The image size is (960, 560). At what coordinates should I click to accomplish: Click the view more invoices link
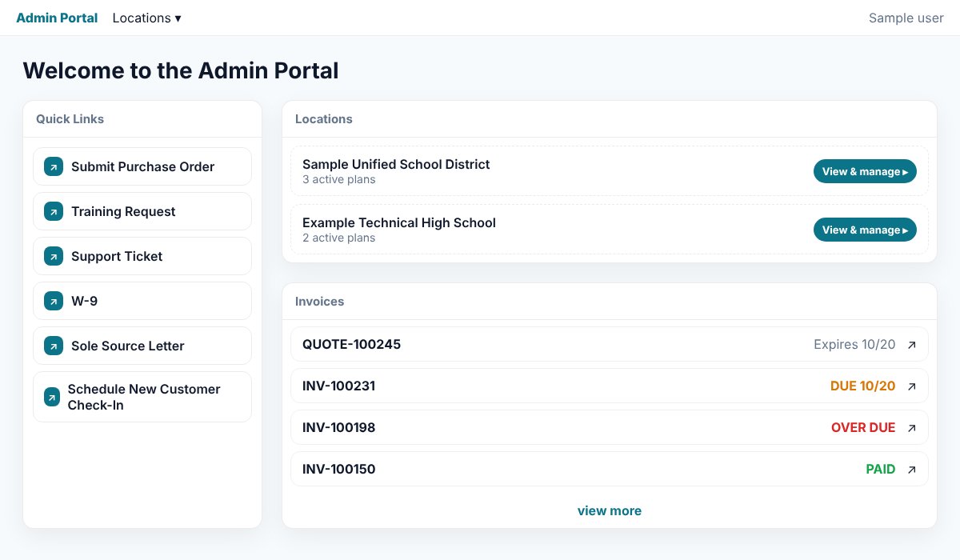[610, 510]
